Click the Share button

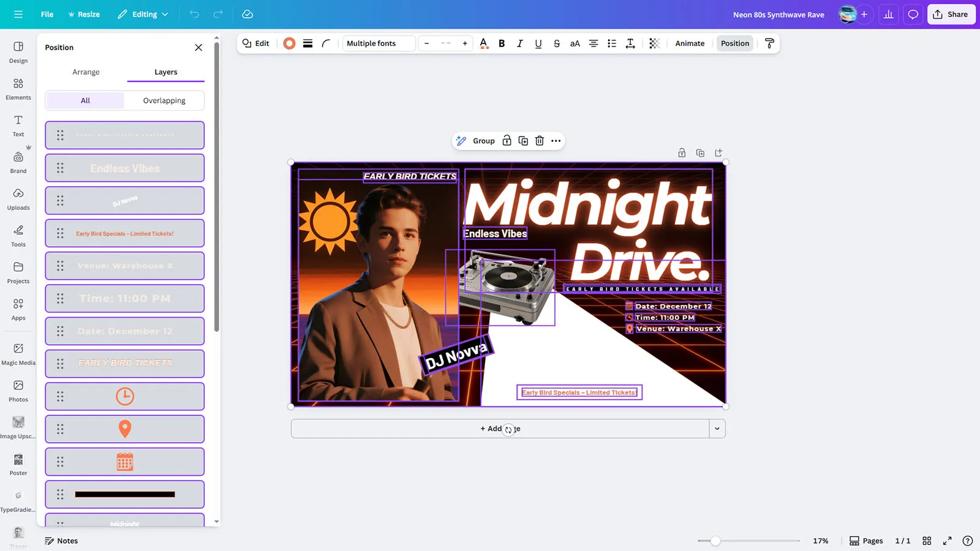951,14
